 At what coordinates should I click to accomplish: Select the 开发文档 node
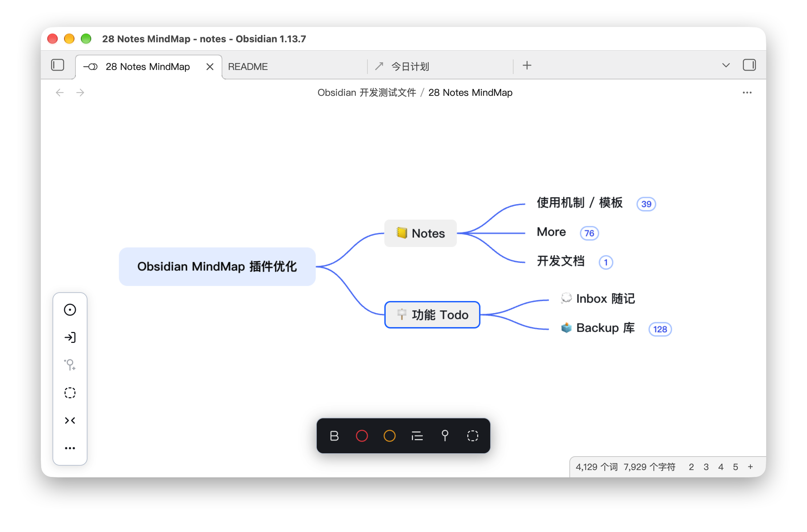point(561,261)
